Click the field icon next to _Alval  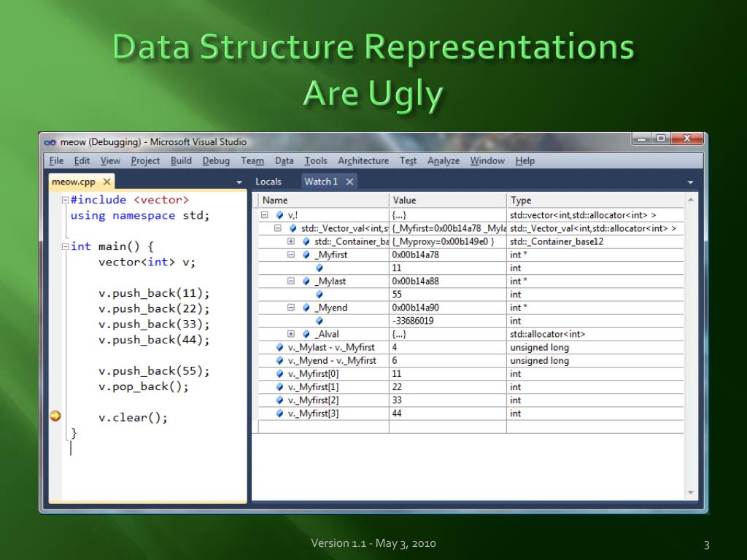306,334
